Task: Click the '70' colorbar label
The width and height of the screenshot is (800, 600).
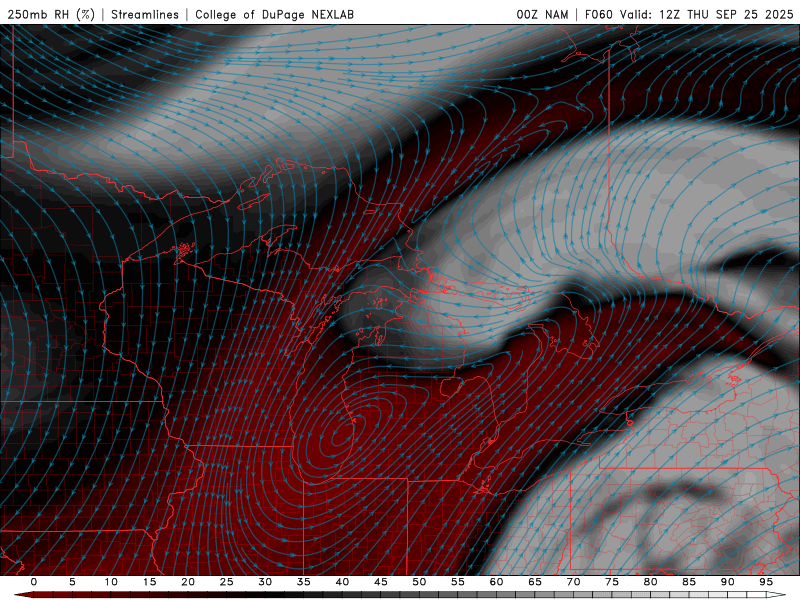Action: (x=573, y=582)
